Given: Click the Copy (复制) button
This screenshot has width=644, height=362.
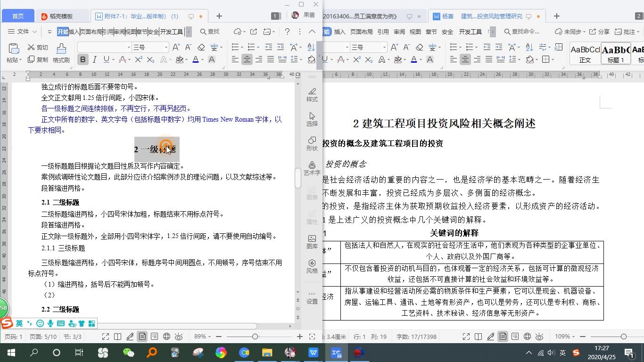Looking at the screenshot, I should coord(38,59).
